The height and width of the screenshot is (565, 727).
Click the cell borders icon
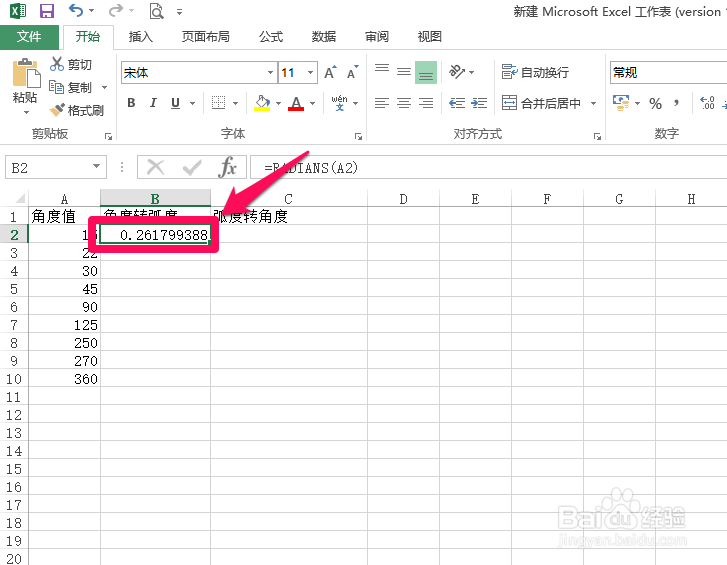point(218,103)
